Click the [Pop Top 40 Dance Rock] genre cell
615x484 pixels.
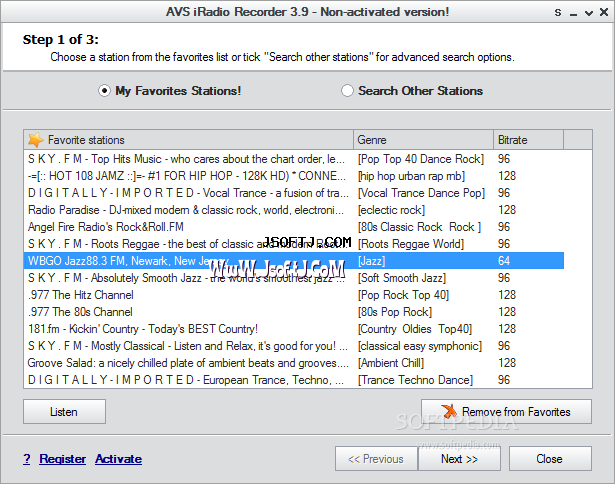tap(421, 159)
